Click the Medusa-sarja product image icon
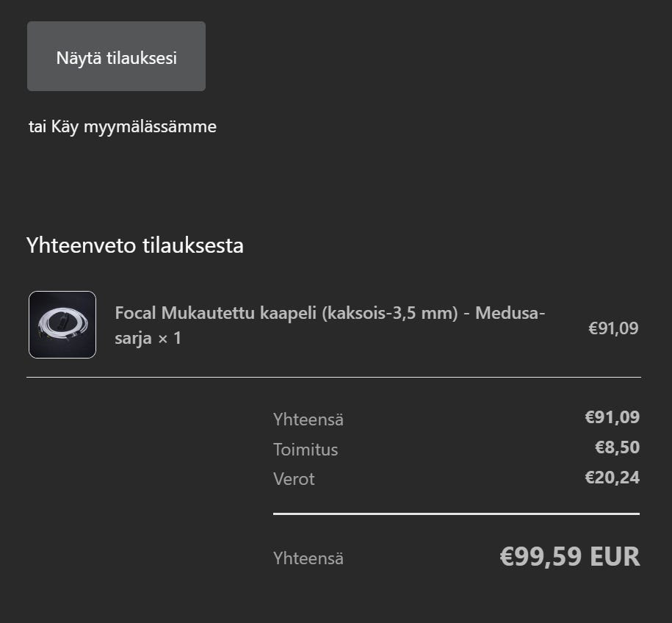672x623 pixels. click(62, 324)
